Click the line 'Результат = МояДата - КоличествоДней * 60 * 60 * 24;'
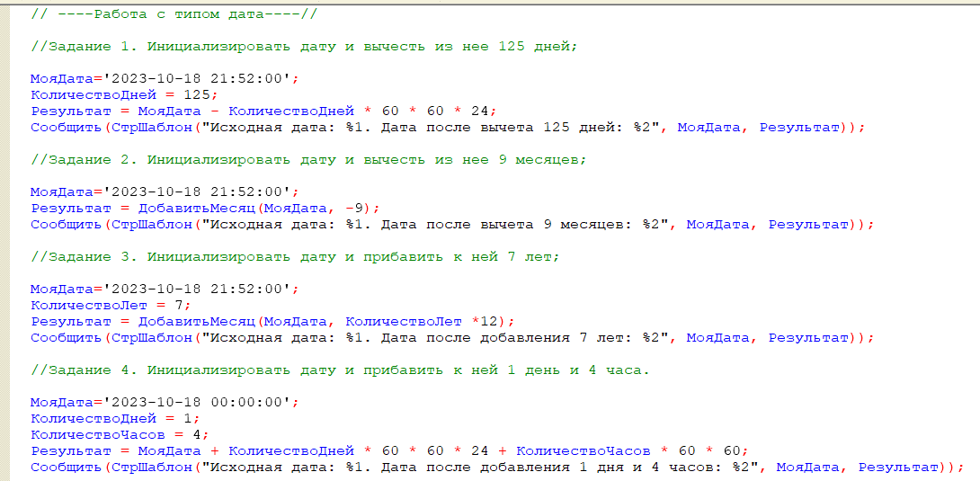 coord(263,111)
